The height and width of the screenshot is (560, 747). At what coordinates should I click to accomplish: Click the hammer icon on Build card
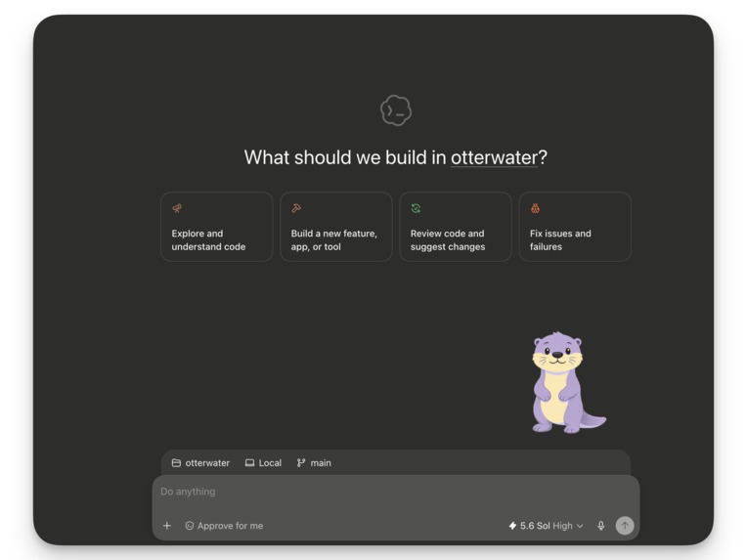296,208
